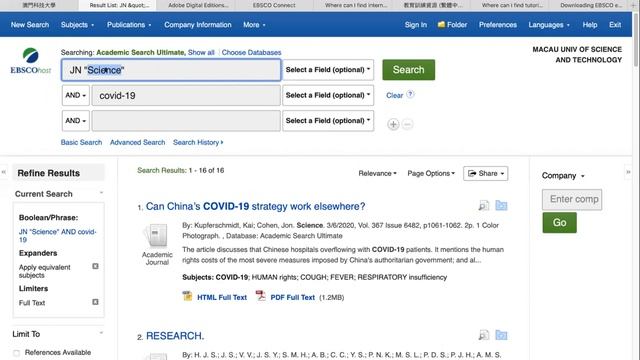The width and height of the screenshot is (640, 360).
Task: Open the Subjects menu
Action: [x=77, y=25]
